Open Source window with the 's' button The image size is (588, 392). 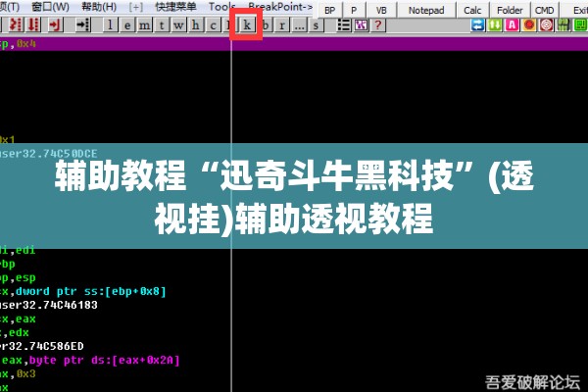coord(316,25)
